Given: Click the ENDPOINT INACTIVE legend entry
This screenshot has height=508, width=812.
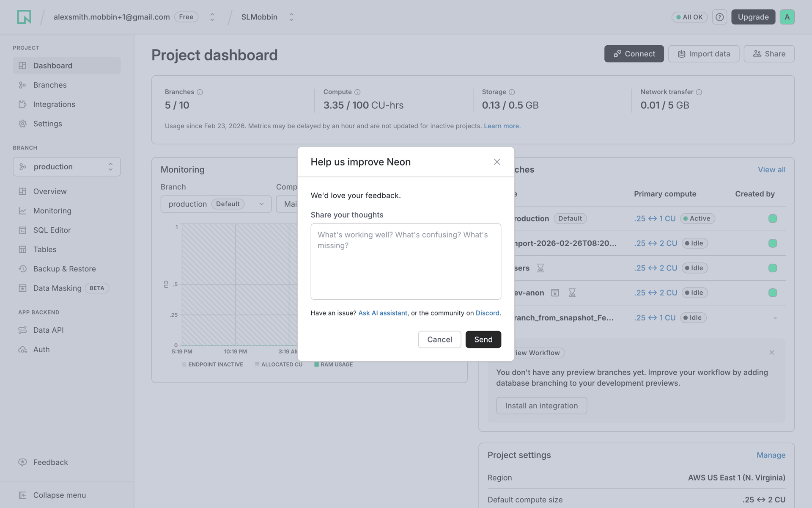Looking at the screenshot, I should pos(212,364).
